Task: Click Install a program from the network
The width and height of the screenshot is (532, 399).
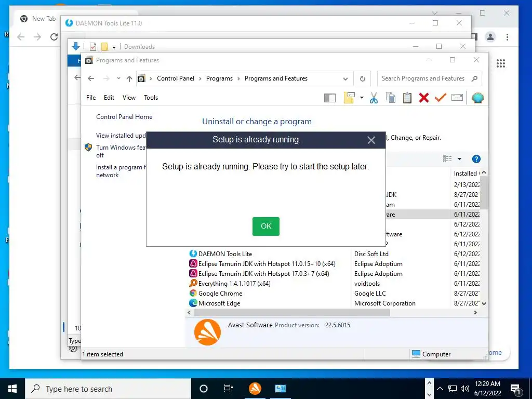Action: click(121, 171)
